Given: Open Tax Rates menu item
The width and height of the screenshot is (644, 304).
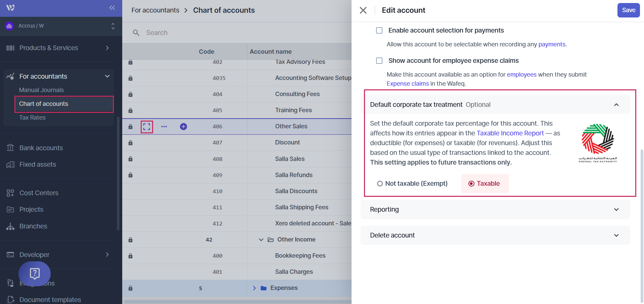Looking at the screenshot, I should [x=32, y=118].
